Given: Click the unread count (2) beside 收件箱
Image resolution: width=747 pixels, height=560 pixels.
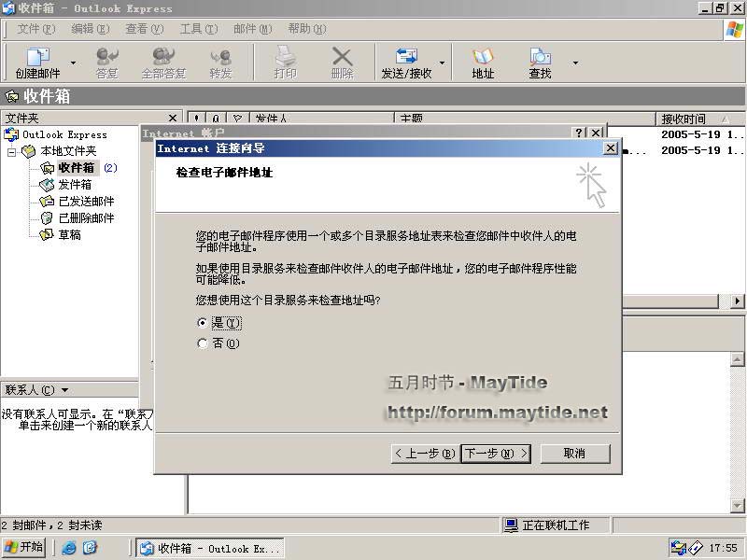Looking at the screenshot, I should (110, 168).
